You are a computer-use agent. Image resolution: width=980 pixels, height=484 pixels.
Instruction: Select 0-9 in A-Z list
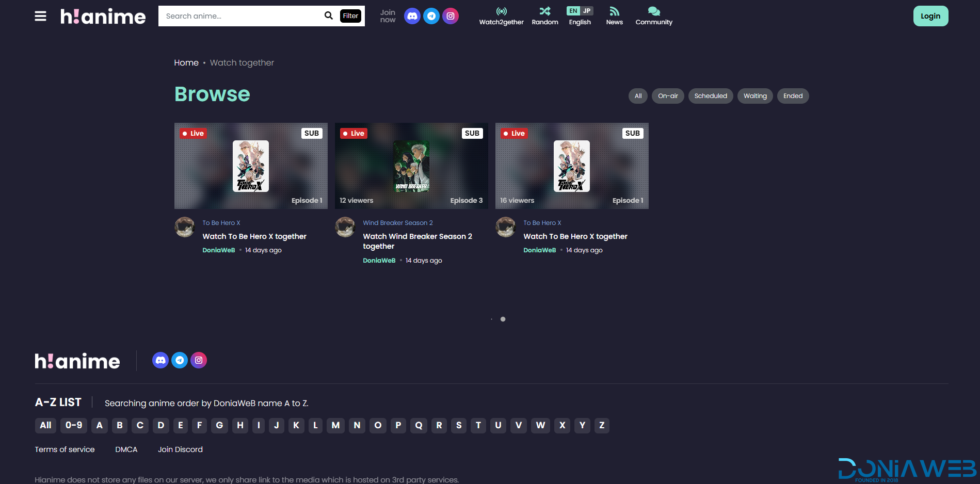pos(74,425)
